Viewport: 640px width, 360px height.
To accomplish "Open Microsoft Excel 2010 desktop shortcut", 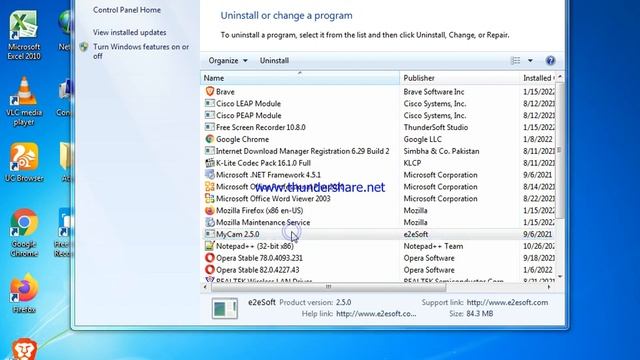I will click(x=24, y=35).
